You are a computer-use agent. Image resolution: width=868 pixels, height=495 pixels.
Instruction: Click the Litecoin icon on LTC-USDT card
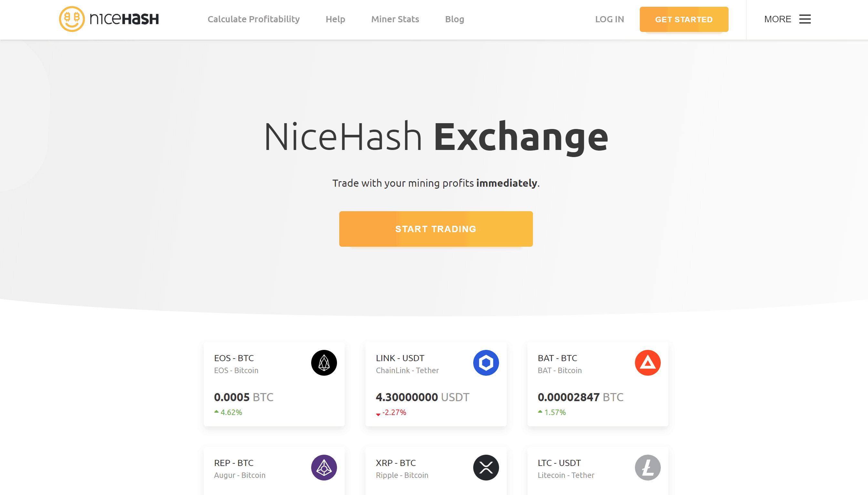point(648,468)
